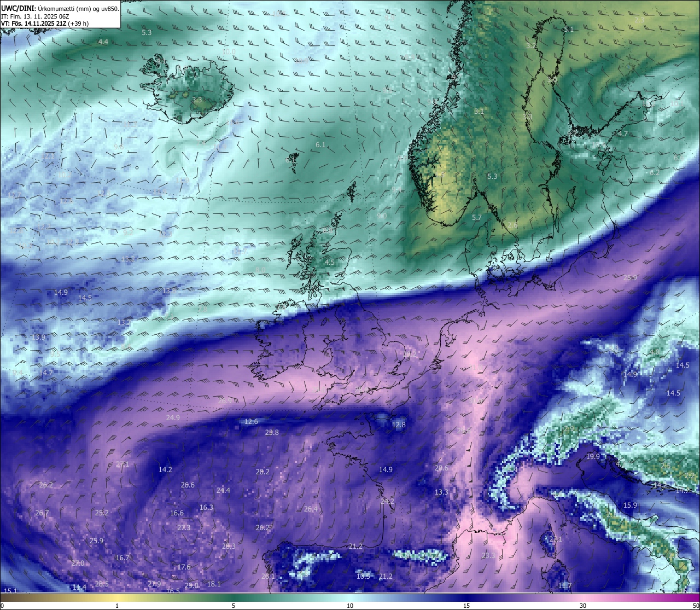Click the 10.5 value over northern Spain

coord(363,577)
